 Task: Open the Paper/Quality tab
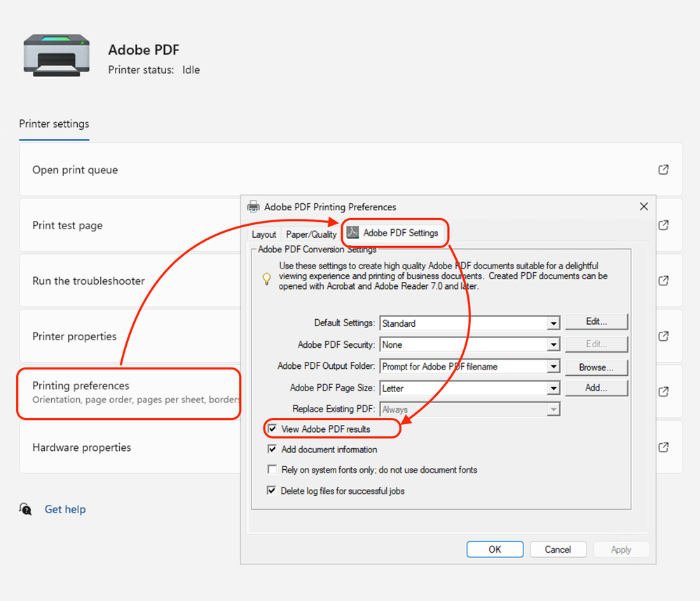[x=311, y=234]
